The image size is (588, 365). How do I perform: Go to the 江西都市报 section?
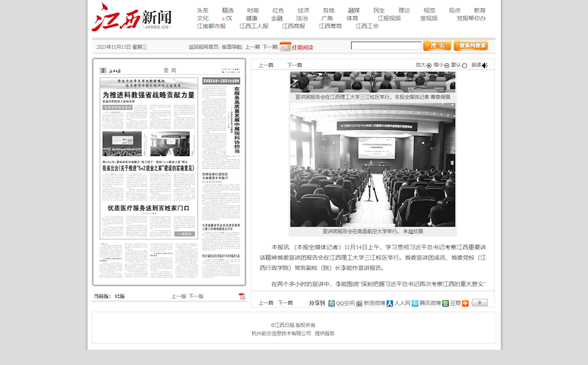(x=211, y=26)
